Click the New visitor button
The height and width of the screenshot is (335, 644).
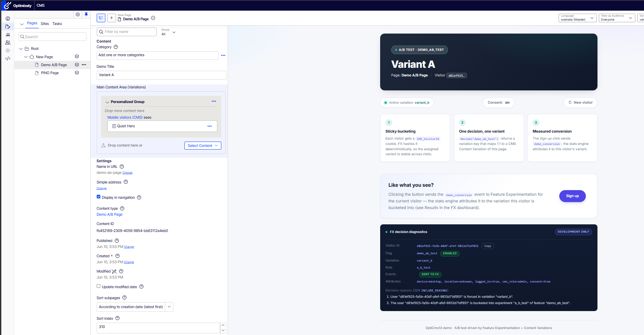[x=580, y=102]
